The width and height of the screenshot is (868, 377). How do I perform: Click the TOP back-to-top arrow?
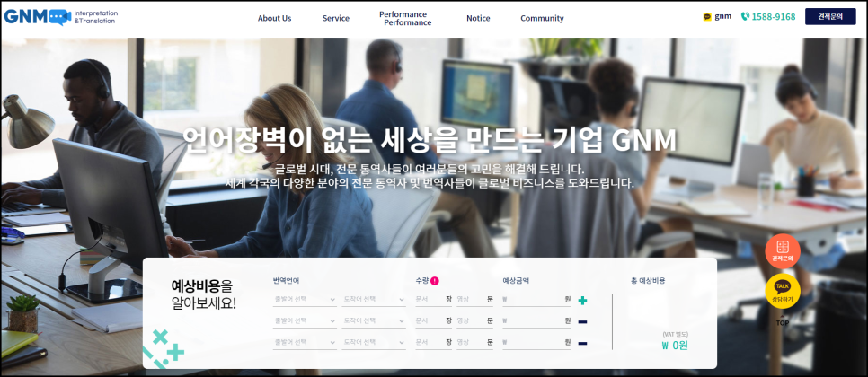783,320
